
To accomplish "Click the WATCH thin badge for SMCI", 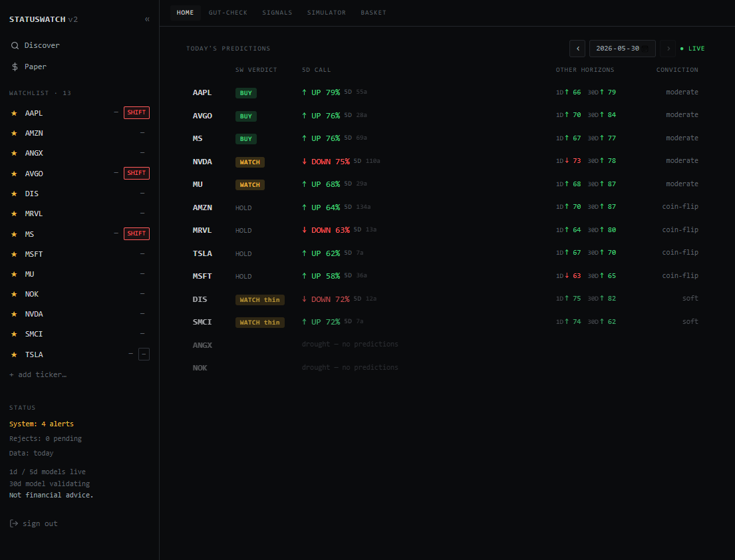I will (x=259, y=323).
